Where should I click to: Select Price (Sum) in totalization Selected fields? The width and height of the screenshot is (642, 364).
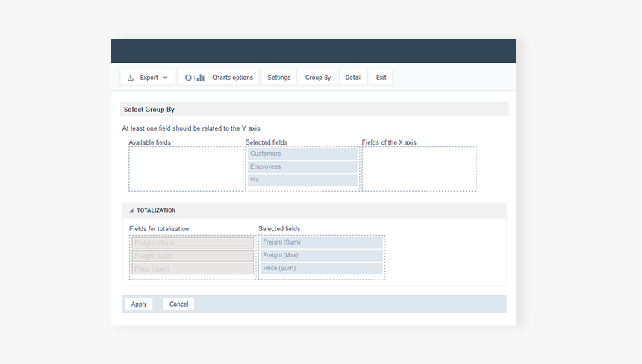tap(321, 268)
